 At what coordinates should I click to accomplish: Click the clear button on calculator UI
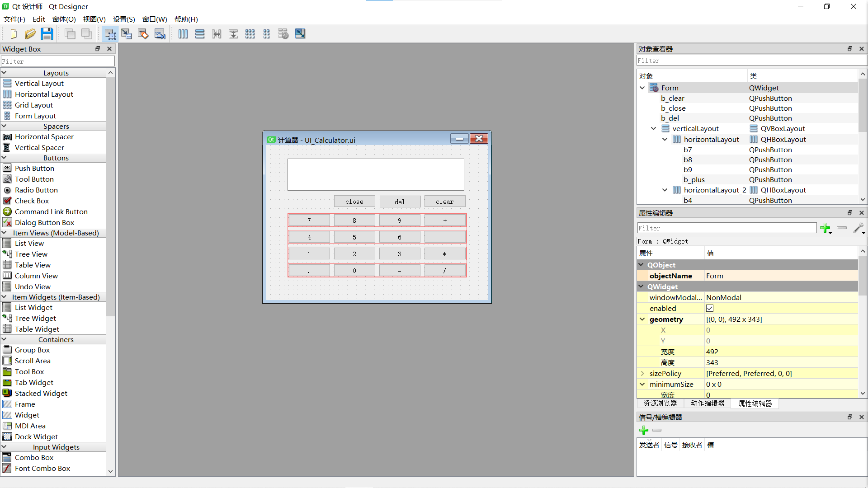coord(444,201)
